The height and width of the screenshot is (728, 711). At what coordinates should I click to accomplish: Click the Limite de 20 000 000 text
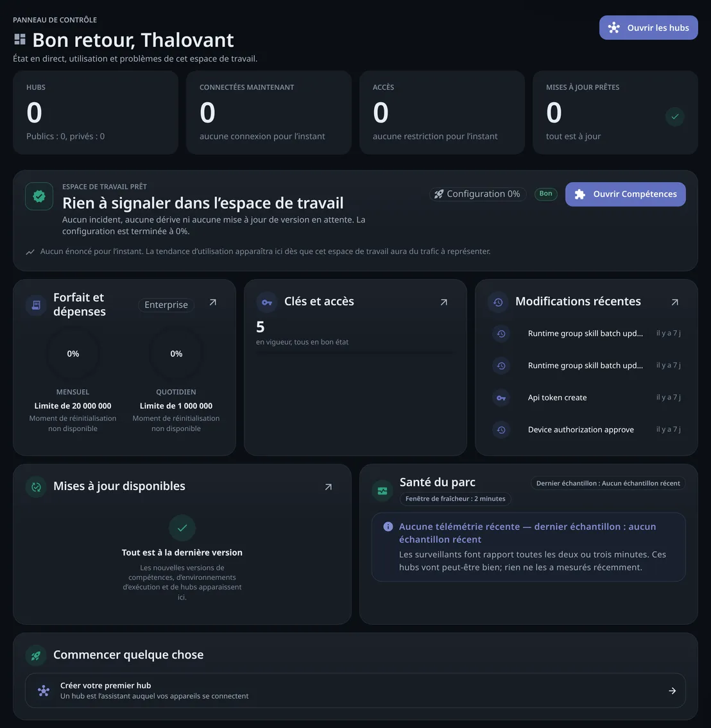click(x=73, y=406)
